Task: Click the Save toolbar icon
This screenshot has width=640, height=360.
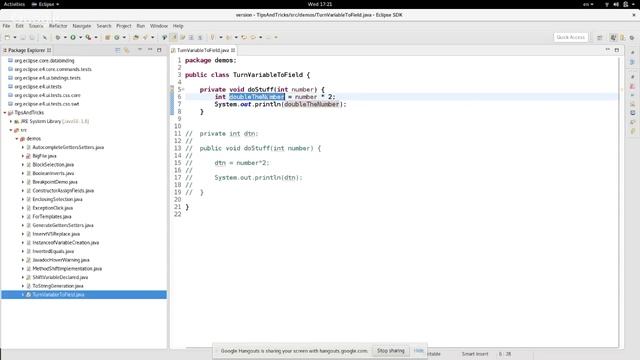Action: coord(23,37)
